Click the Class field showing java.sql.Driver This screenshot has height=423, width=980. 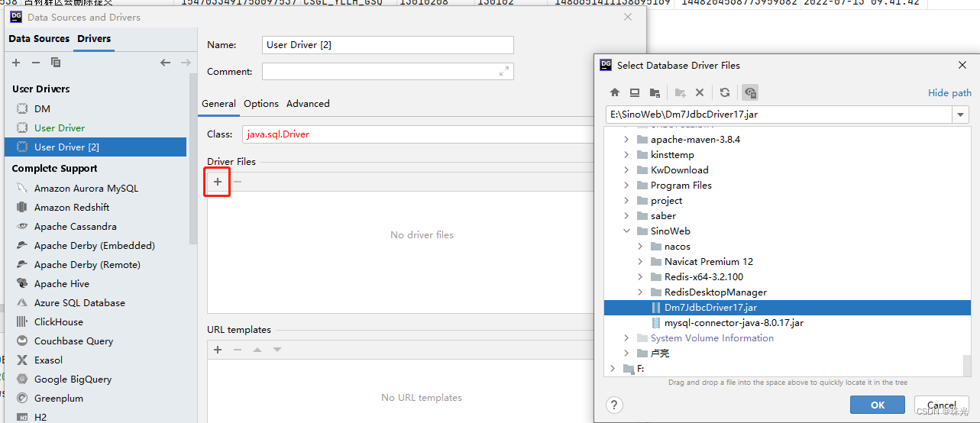[418, 134]
